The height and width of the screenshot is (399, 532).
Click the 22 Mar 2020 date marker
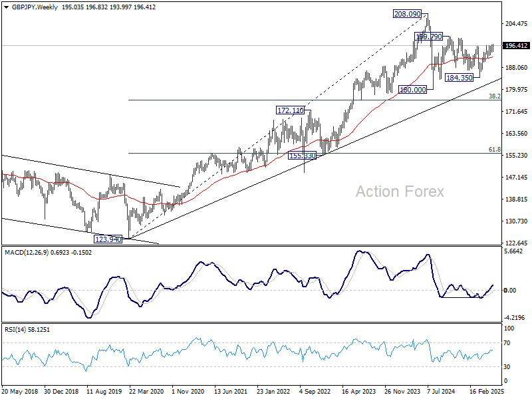[146, 391]
